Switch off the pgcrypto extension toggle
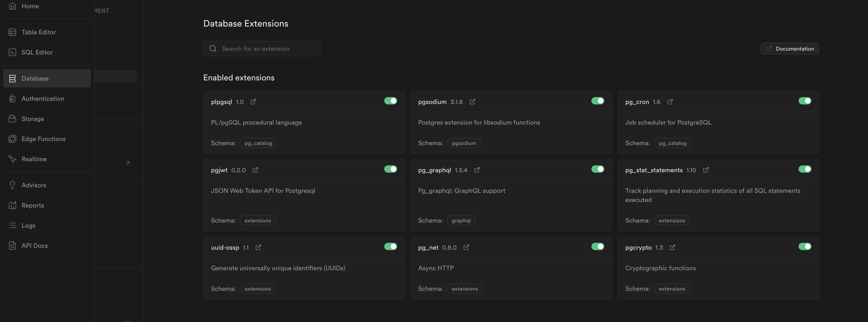The height and width of the screenshot is (322, 868). pyautogui.click(x=805, y=247)
